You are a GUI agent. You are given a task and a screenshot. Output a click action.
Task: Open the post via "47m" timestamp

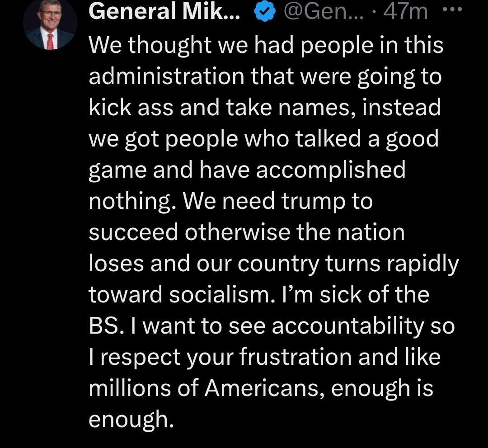pyautogui.click(x=405, y=12)
